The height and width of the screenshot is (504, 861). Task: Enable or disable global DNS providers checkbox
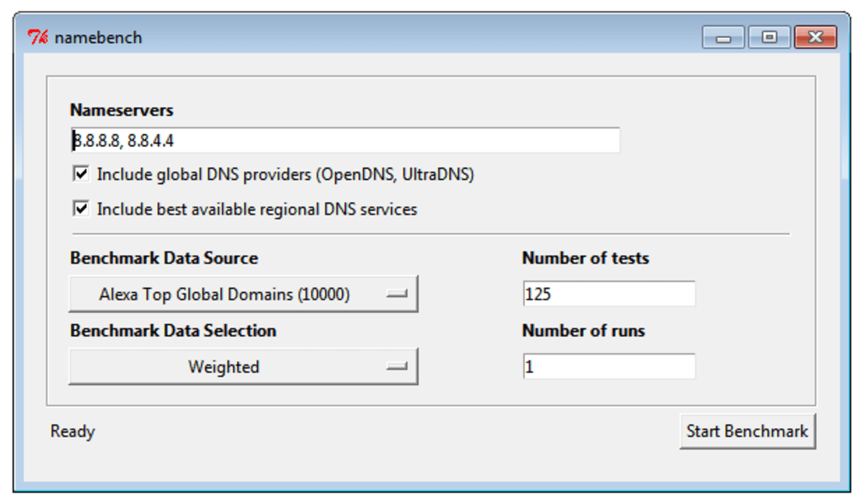82,175
